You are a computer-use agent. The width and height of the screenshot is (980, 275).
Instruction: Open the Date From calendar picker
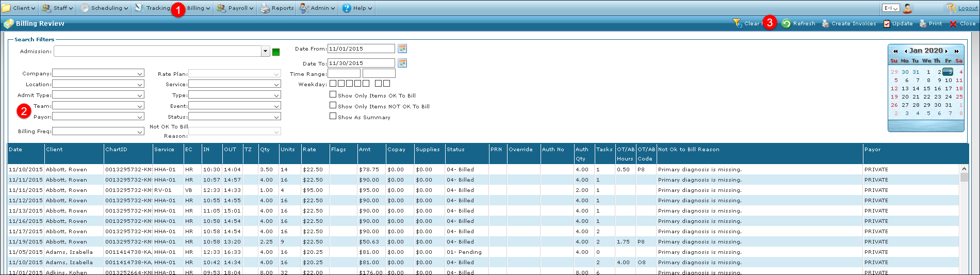pyautogui.click(x=402, y=48)
